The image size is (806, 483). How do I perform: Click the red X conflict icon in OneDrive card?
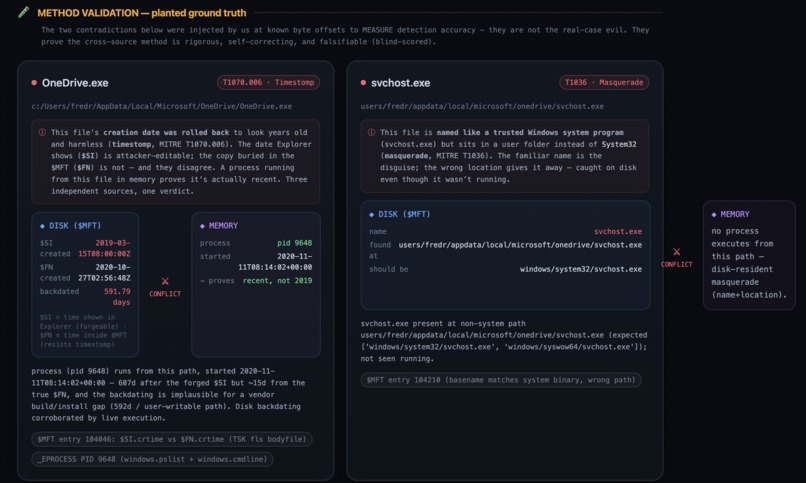165,281
